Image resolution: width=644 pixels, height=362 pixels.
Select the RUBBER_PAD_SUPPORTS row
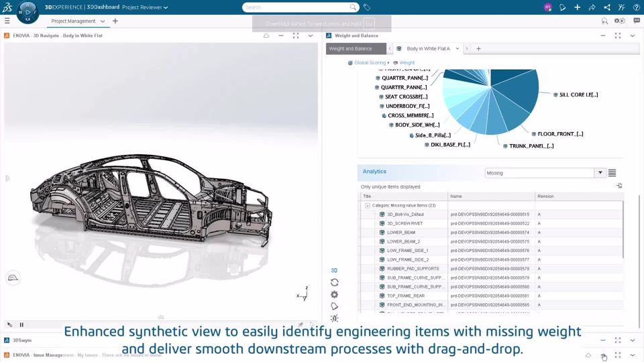tap(492, 268)
